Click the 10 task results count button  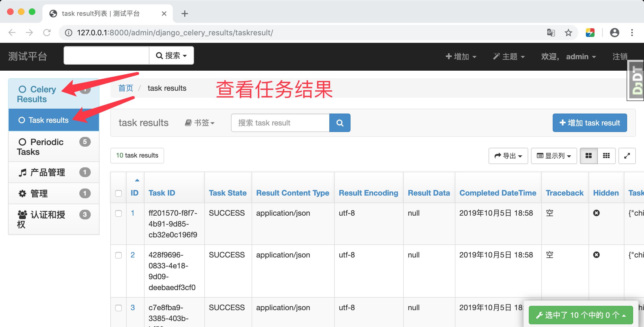(x=137, y=156)
